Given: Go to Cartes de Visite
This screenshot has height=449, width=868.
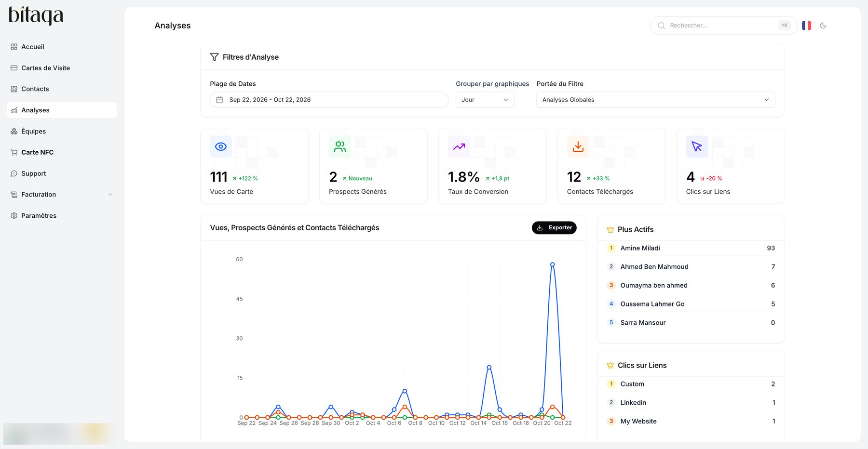Looking at the screenshot, I should coord(62,68).
